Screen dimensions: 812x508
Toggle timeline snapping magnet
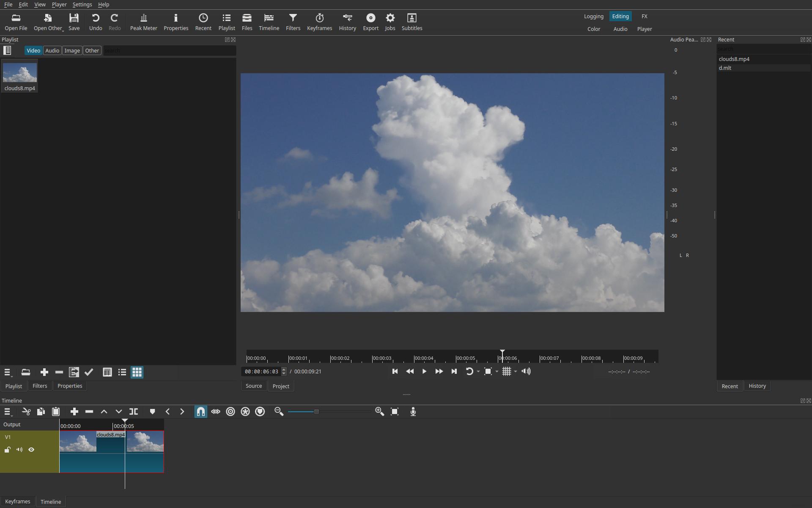coord(201,411)
